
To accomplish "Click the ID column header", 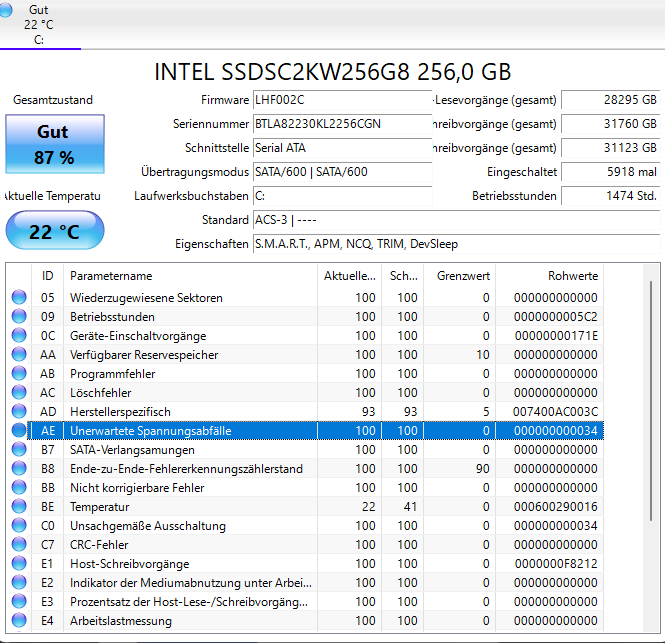I will click(x=48, y=276).
